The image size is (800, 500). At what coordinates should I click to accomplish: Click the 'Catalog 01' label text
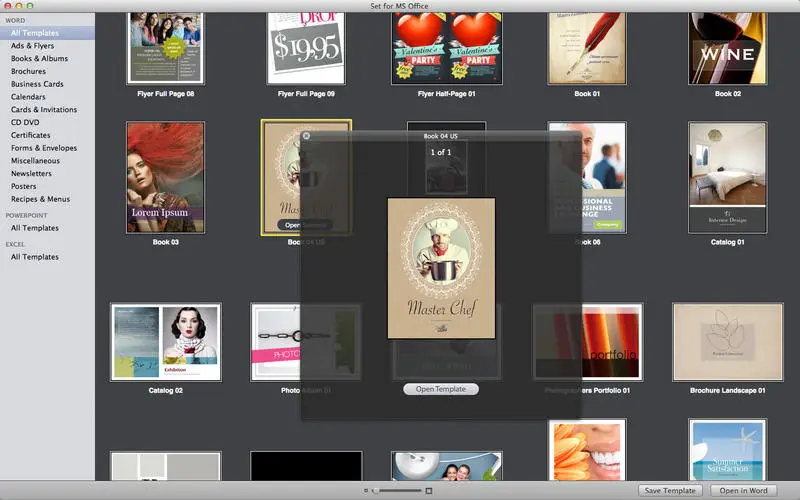pyautogui.click(x=728, y=242)
